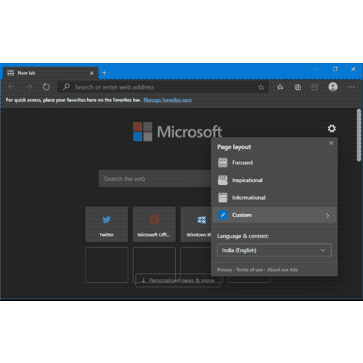The height and width of the screenshot is (363, 363).
Task: Open the Favorites list icon in the toolbar
Action: pos(280,87)
